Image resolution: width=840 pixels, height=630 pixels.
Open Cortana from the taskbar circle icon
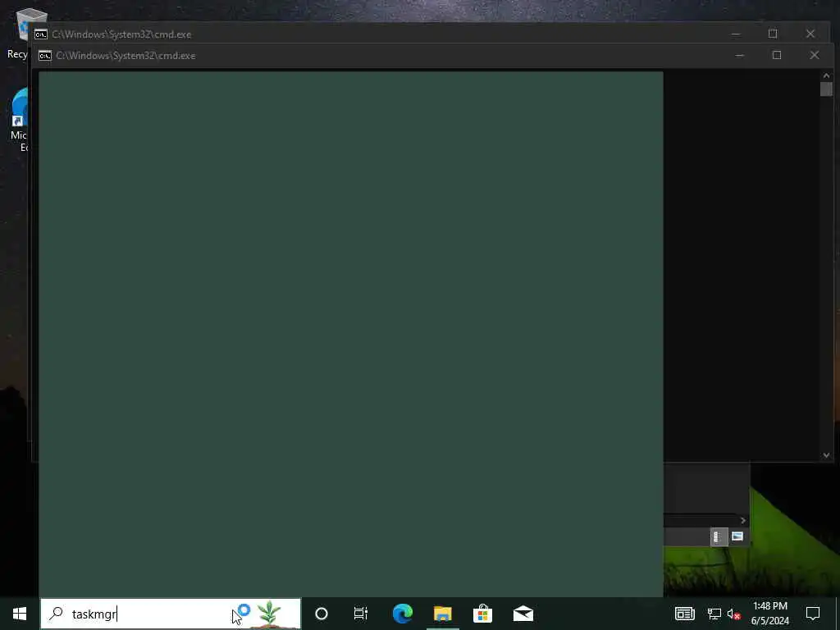tap(322, 614)
